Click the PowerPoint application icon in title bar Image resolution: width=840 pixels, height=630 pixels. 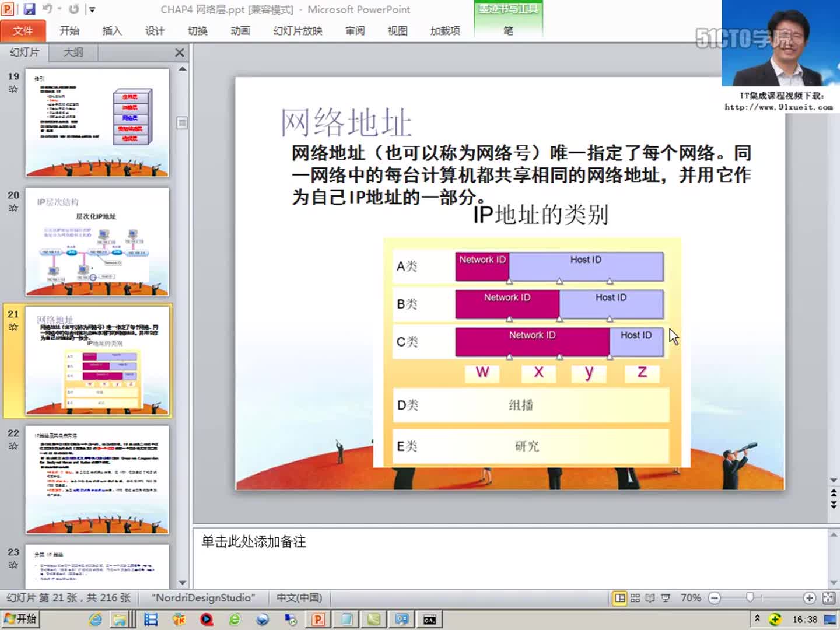(8, 9)
